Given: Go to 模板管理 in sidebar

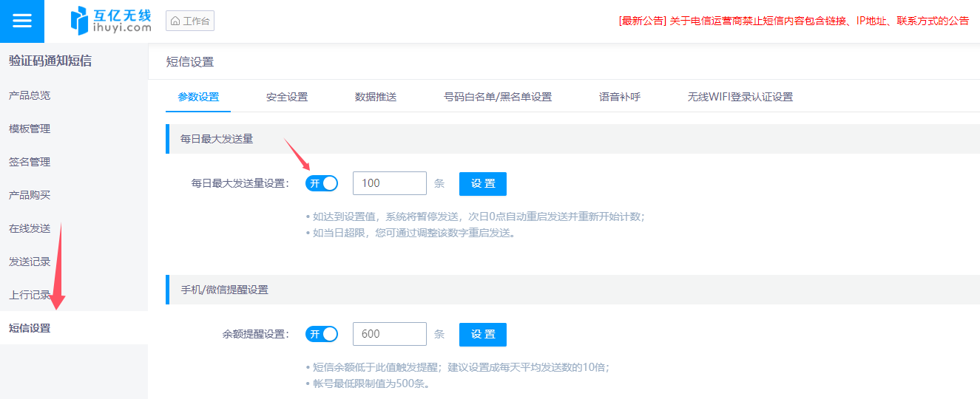Looking at the screenshot, I should click(x=30, y=129).
